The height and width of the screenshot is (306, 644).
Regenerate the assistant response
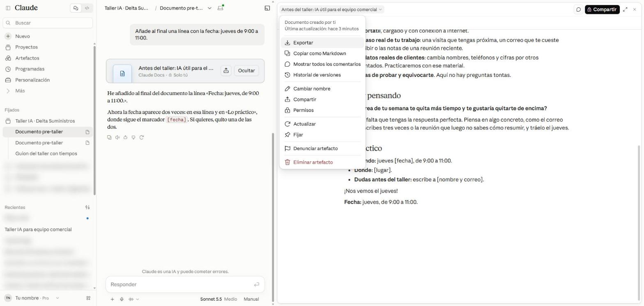(142, 137)
